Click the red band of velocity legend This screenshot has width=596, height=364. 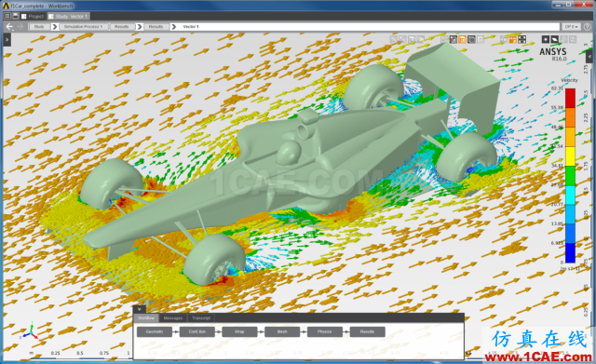pyautogui.click(x=570, y=98)
